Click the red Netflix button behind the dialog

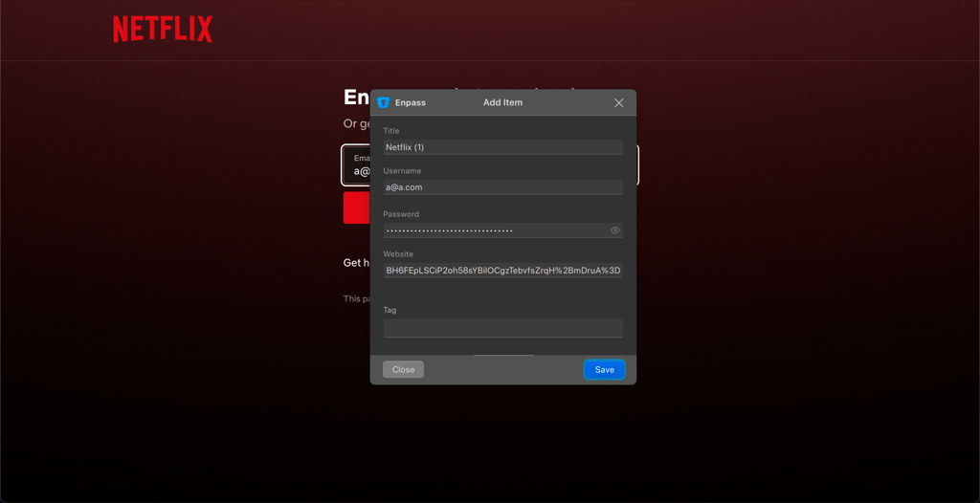[356, 208]
